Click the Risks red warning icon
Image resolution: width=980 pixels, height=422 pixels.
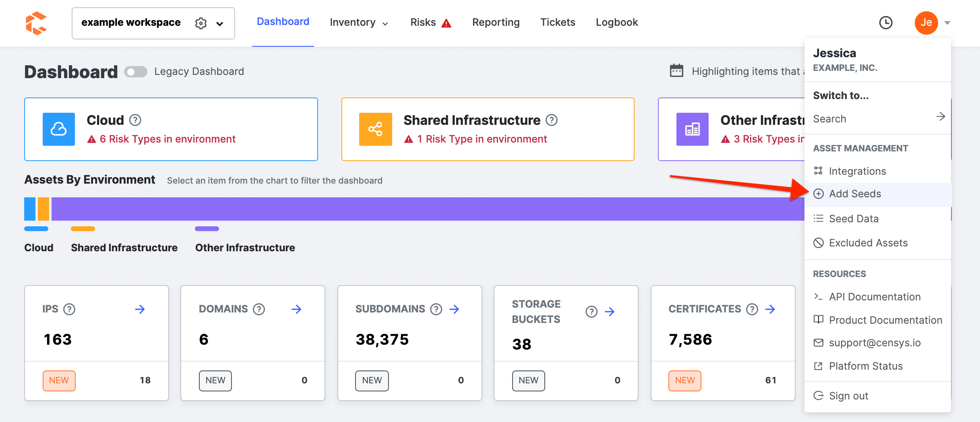(x=446, y=23)
